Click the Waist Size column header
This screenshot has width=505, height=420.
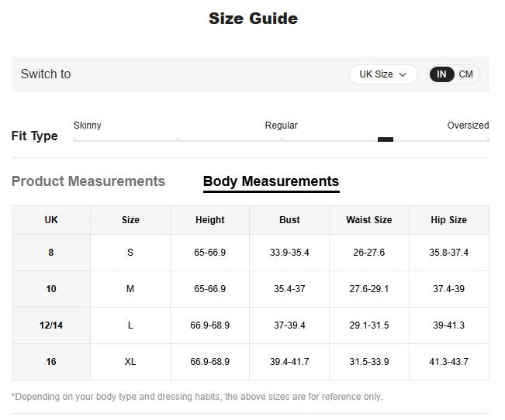pos(368,220)
